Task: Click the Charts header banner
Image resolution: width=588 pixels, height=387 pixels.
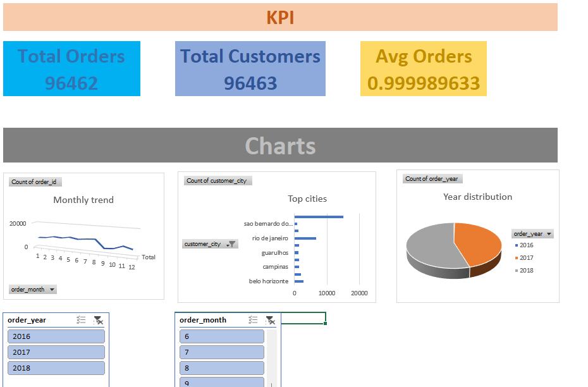Action: [280, 145]
